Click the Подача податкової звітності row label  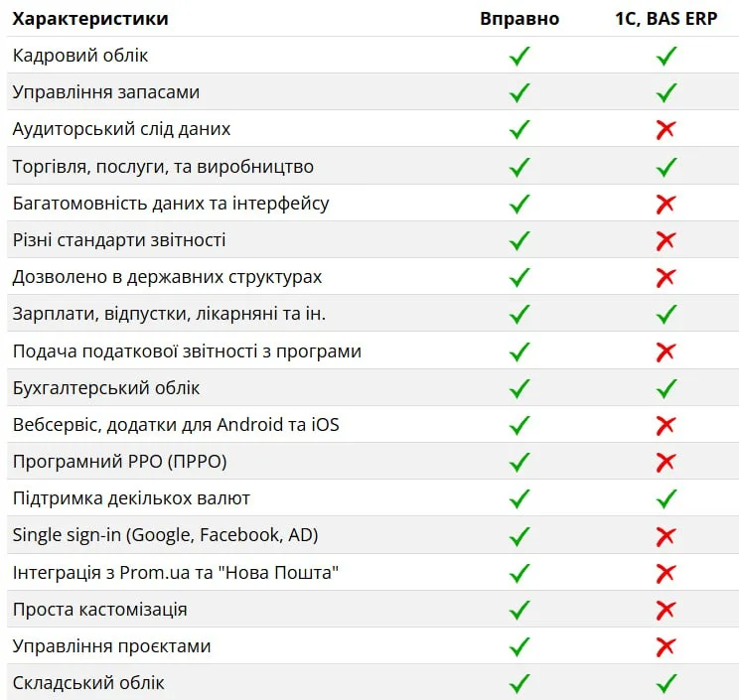[187, 351]
